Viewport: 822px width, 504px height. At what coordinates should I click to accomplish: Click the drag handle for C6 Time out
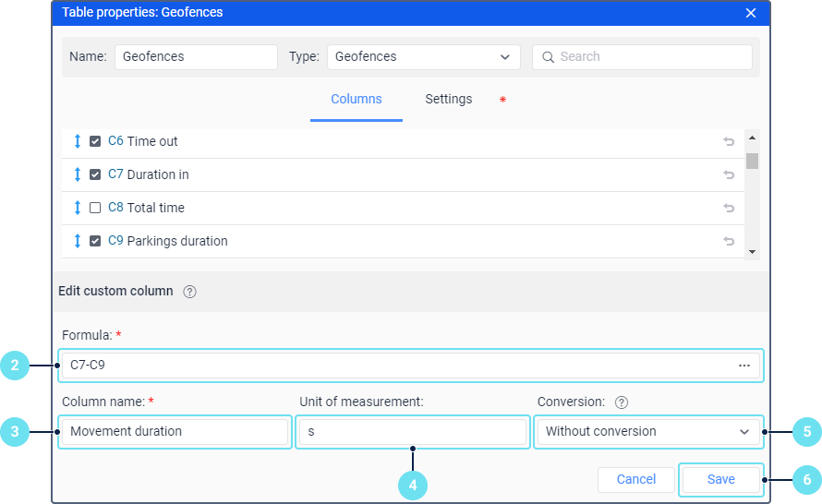coord(78,141)
